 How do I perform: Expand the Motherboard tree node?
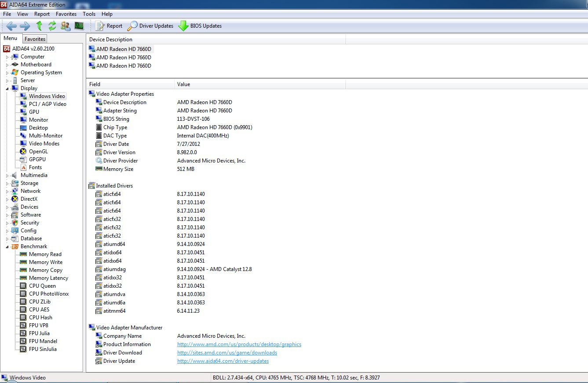click(x=7, y=65)
